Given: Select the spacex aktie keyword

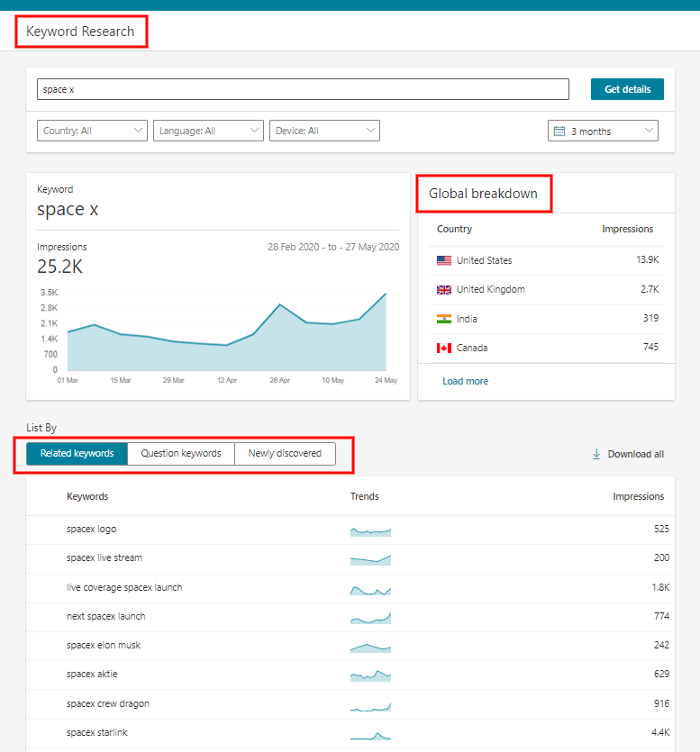Looking at the screenshot, I should [x=92, y=674].
